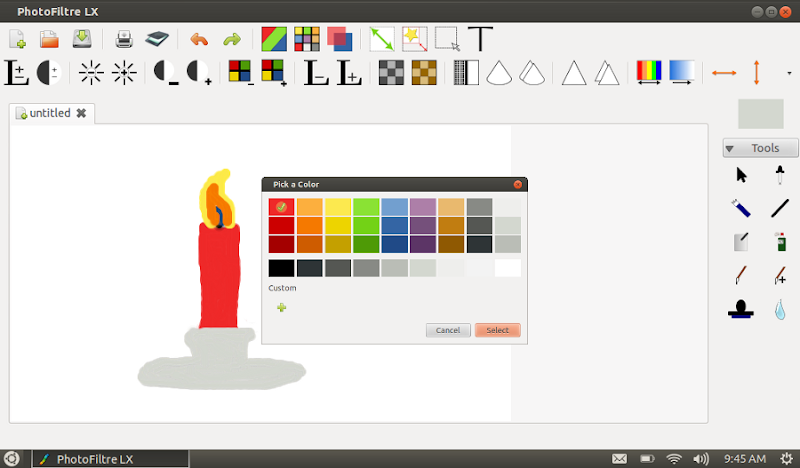Select the paintbrush tool
800x468 pixels.
[741, 275]
